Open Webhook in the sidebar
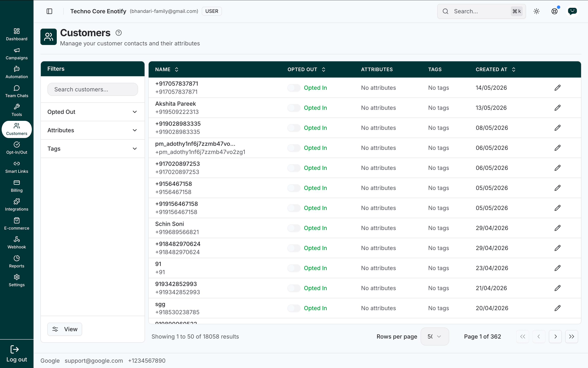Screen dimensions: 588x368 coord(17,243)
